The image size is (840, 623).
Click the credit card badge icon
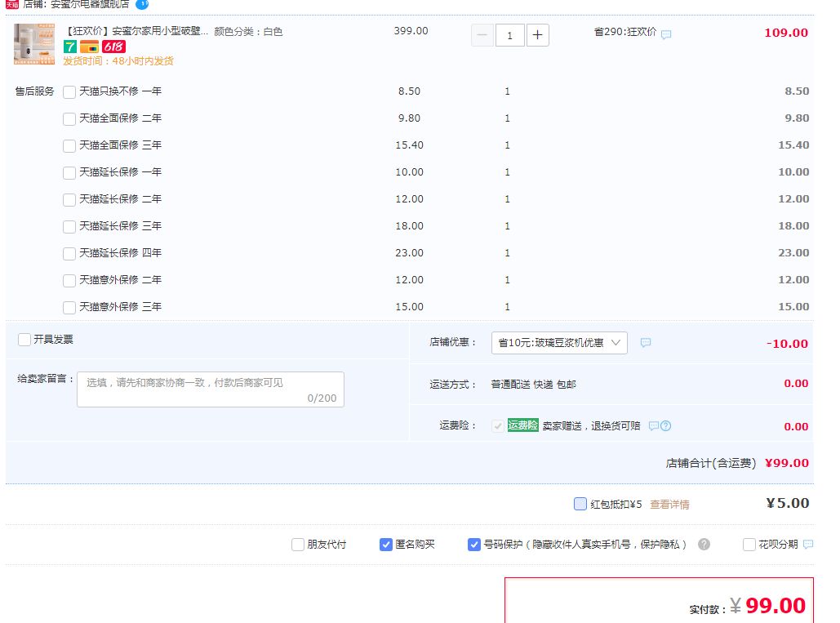(90, 47)
